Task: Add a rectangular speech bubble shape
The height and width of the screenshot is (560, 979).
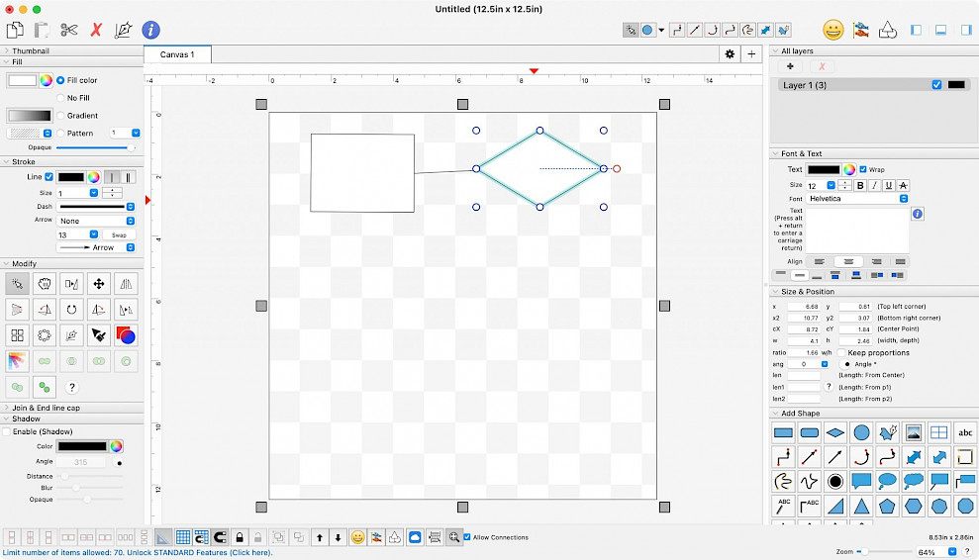Action: (x=861, y=481)
